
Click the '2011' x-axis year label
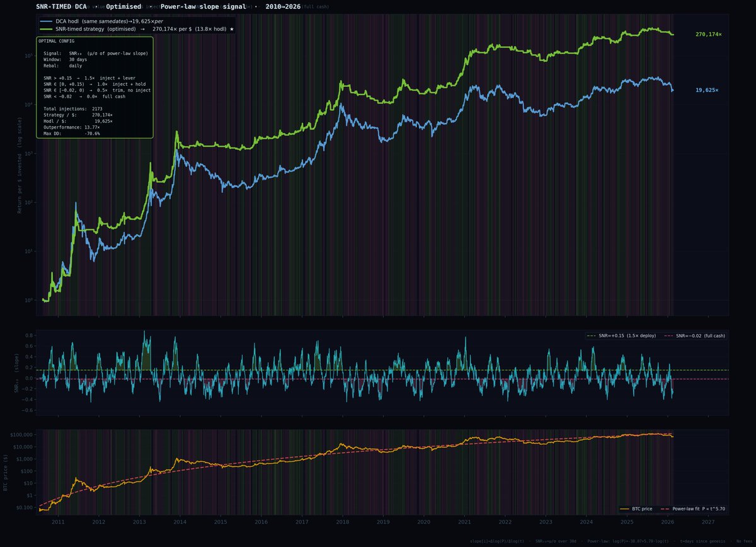(x=57, y=522)
